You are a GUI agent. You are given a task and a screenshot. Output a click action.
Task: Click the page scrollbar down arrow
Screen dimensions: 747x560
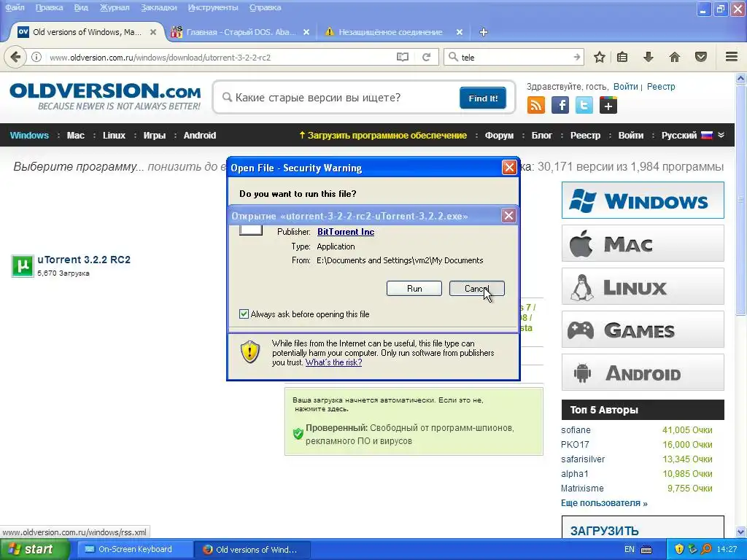click(741, 532)
